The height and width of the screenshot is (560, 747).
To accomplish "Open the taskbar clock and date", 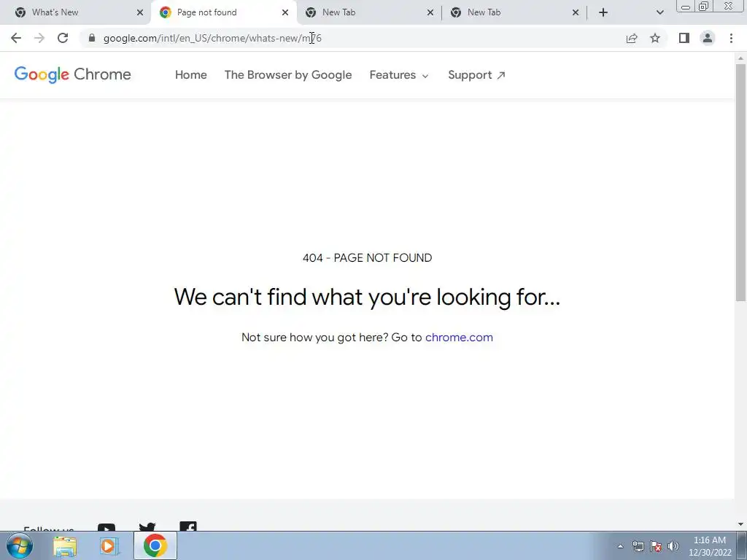I will [x=710, y=546].
